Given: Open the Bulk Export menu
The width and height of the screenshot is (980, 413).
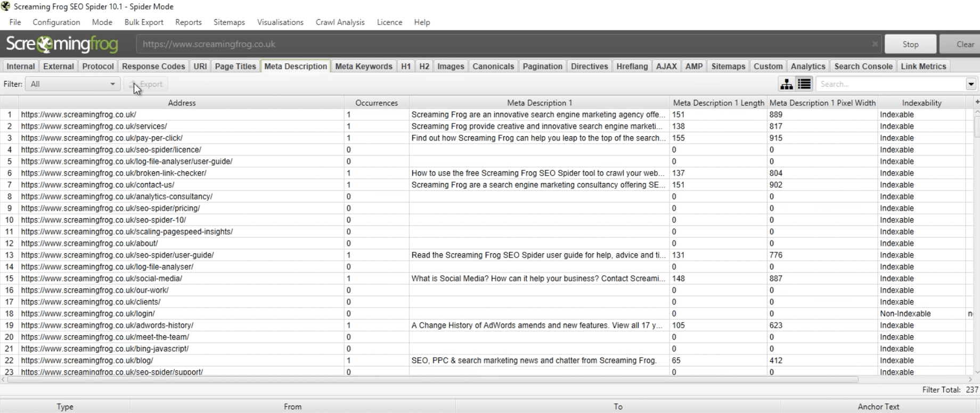Looking at the screenshot, I should (x=144, y=22).
